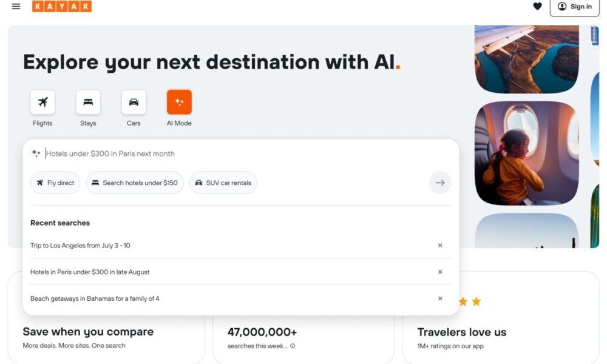Remove the Bahamas recent search
The height and width of the screenshot is (364, 607).
(x=440, y=298)
